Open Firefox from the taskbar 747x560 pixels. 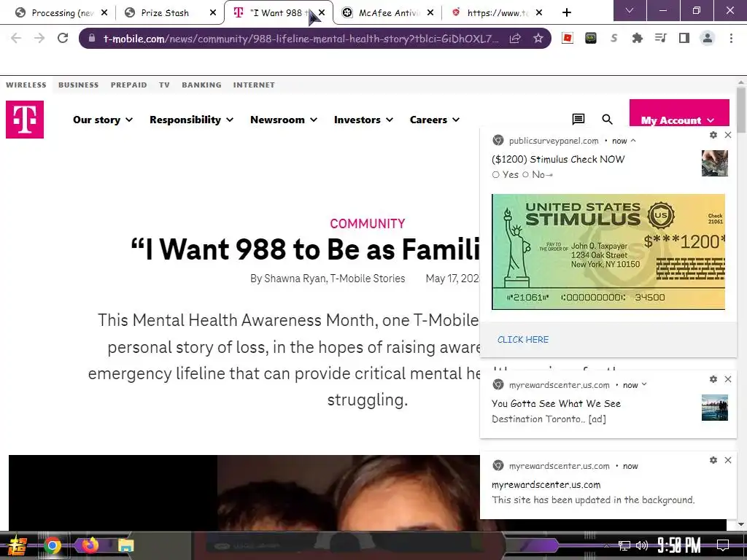tap(90, 545)
